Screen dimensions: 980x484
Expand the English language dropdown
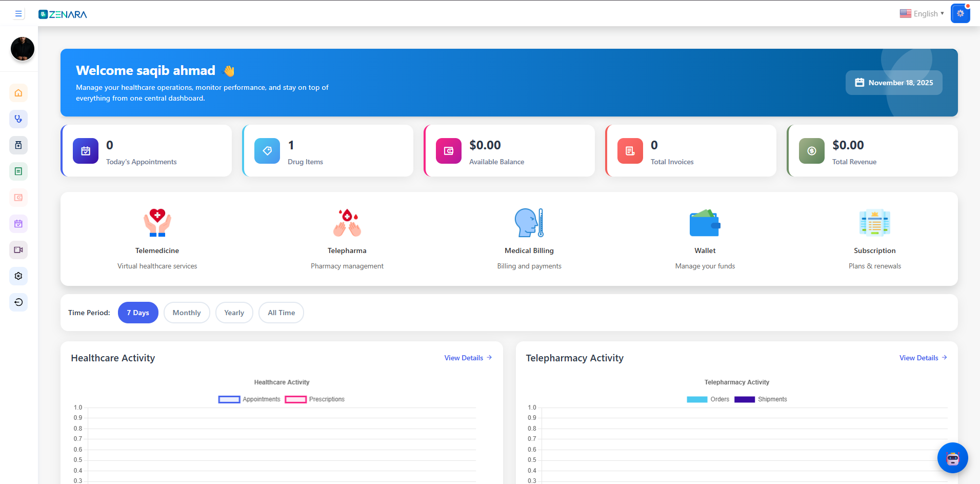pyautogui.click(x=922, y=14)
